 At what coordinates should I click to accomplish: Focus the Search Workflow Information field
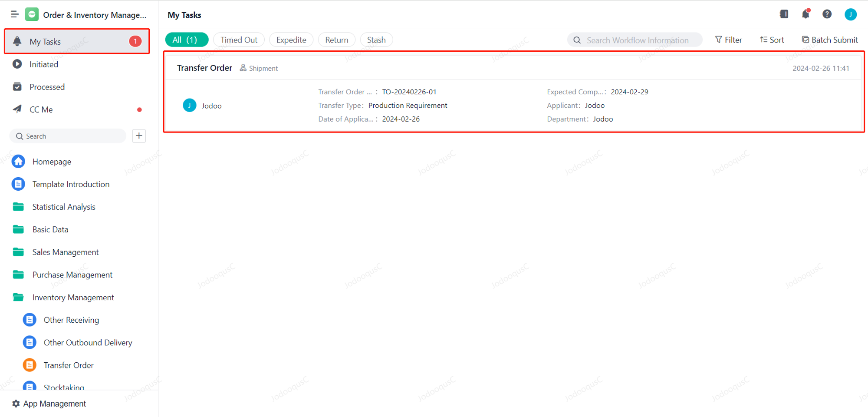[x=637, y=40]
